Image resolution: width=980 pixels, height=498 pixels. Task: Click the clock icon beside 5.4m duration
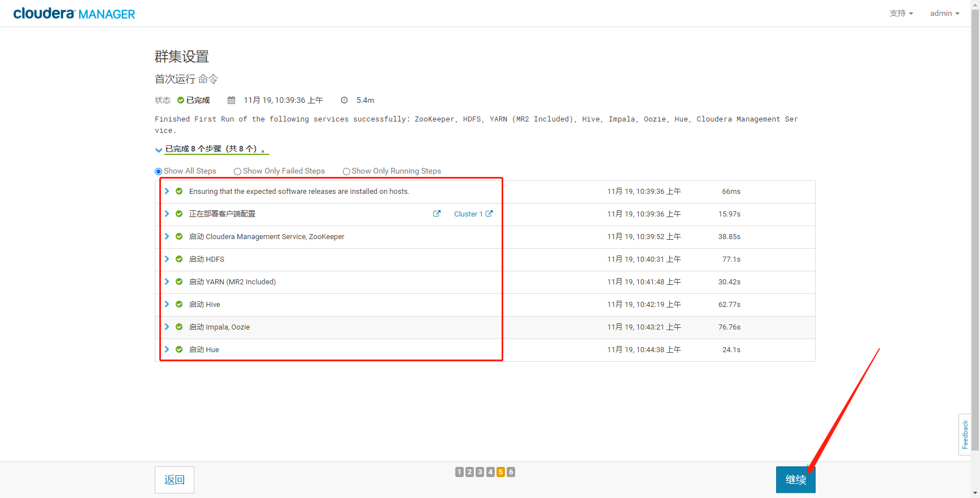[x=344, y=100]
